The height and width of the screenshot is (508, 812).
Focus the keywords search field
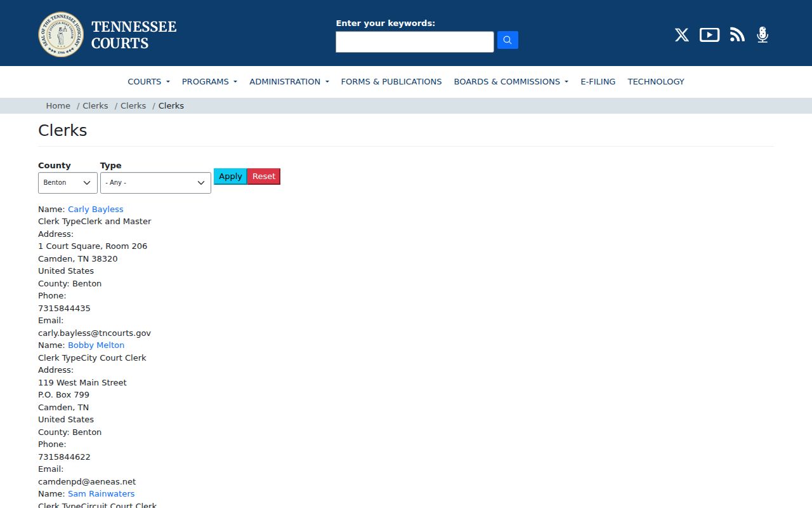[x=415, y=42]
